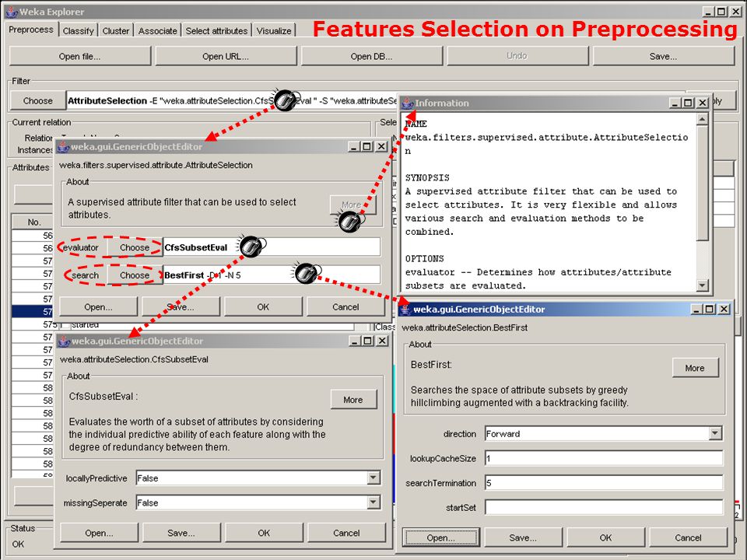
Task: Close the CfsSubsetEval editor window
Action: [381, 341]
